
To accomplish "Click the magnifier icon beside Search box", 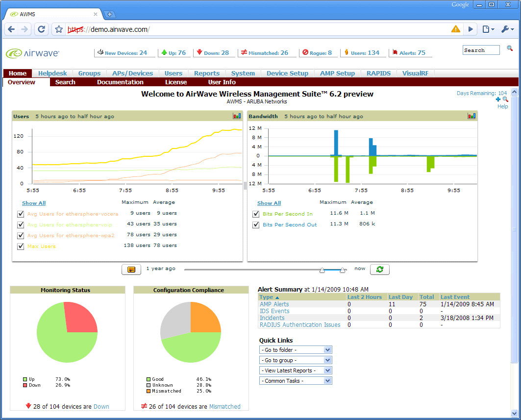I will coord(510,49).
